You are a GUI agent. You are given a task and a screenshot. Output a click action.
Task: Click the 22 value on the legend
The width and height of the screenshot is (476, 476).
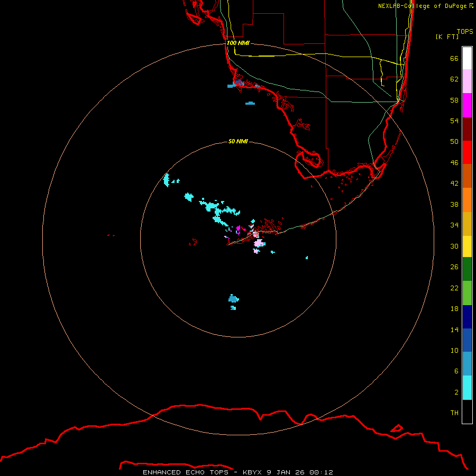tap(454, 288)
